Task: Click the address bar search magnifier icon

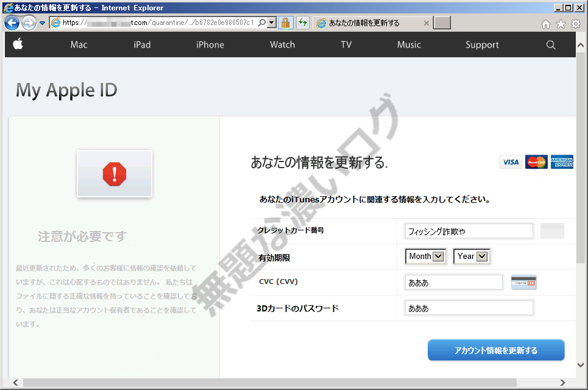Action: 262,23
